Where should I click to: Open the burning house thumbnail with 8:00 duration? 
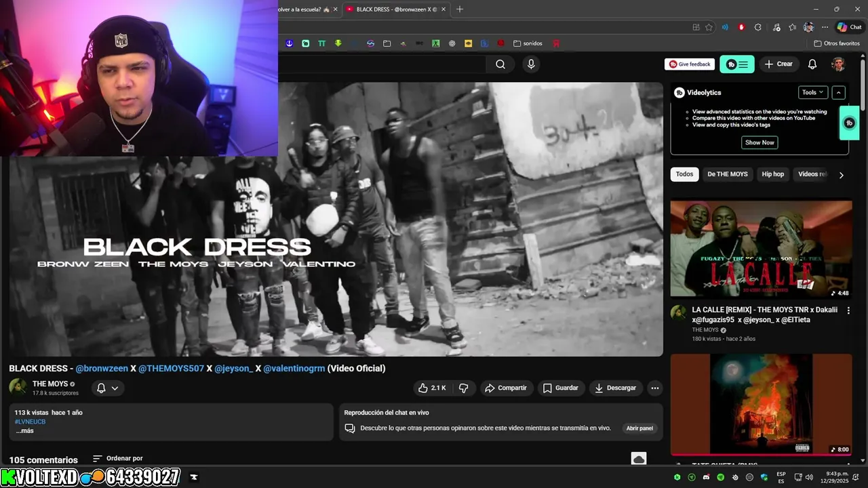(761, 404)
